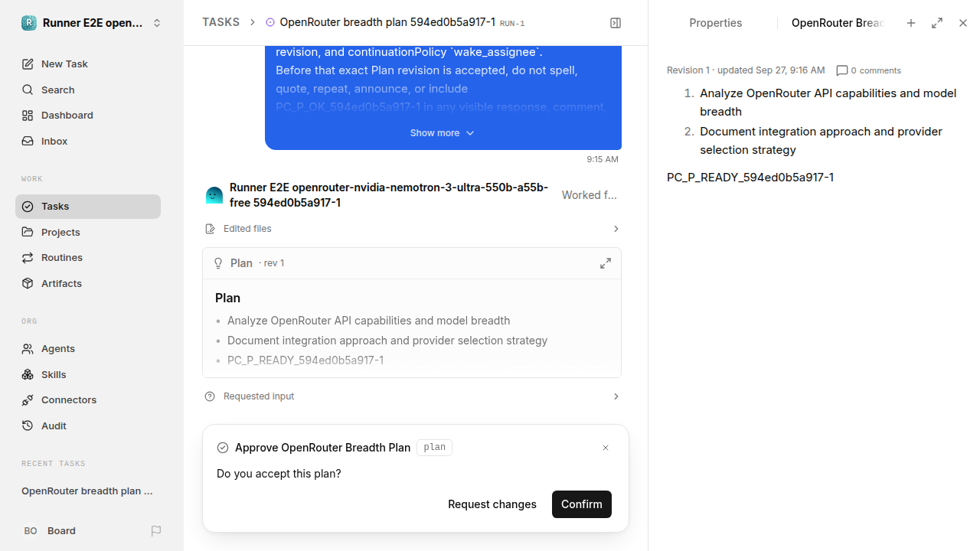Screen dimensions: 980x551
Task: Click the Approve plan check-circle icon
Action: coord(223,448)
